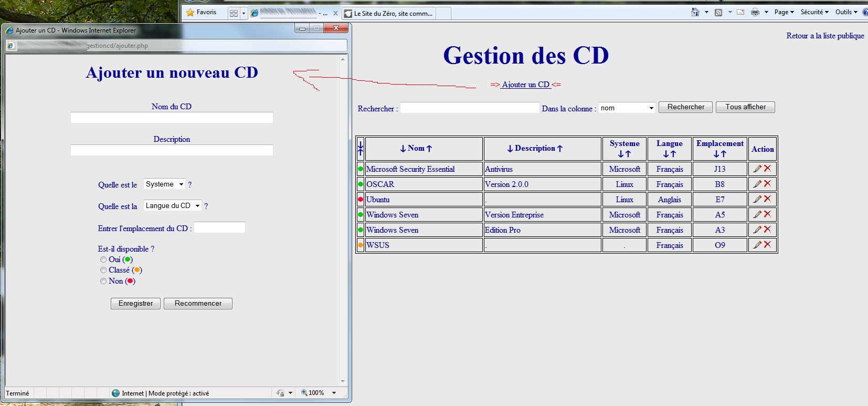Click the edit pencil for Ubuntu row
The image size is (868, 406).
(757, 199)
